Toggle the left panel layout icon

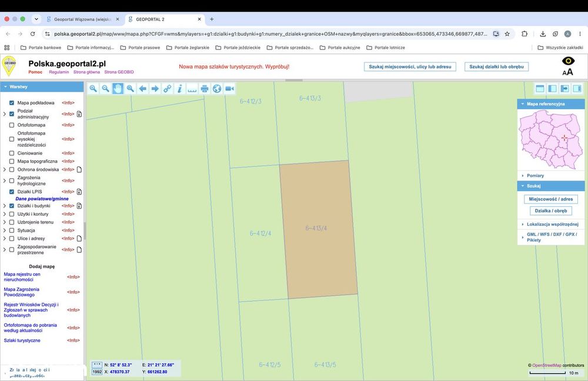pyautogui.click(x=552, y=89)
